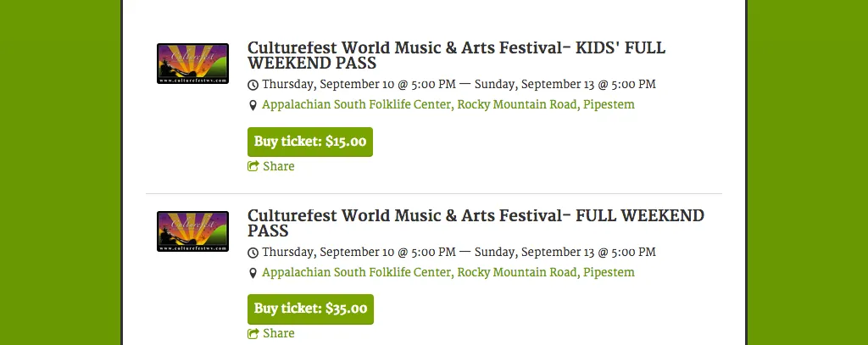Click the Sunday end date on the $35.00 event

click(x=565, y=252)
